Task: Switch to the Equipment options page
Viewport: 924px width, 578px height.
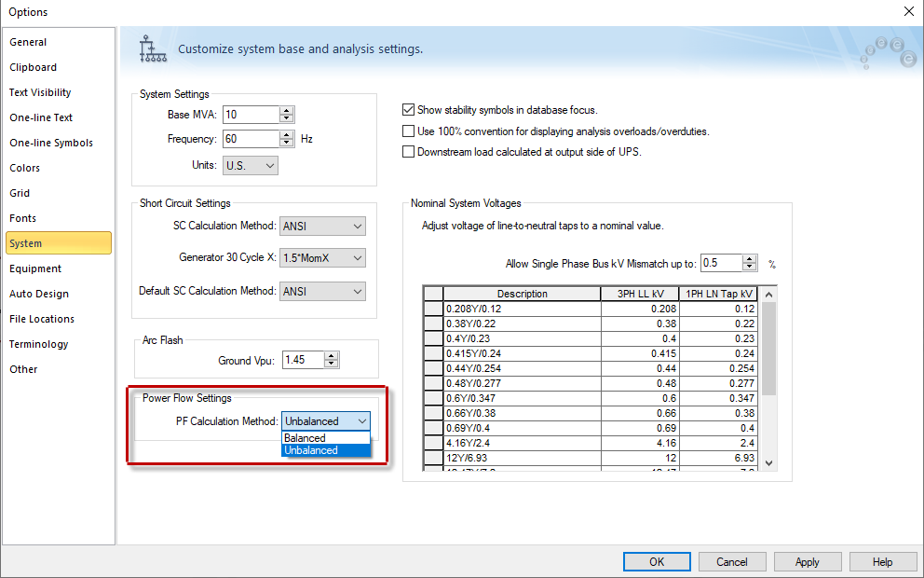Action: coord(35,268)
